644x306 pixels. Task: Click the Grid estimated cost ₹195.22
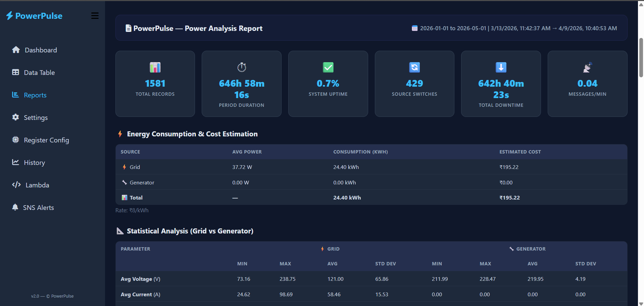click(509, 167)
